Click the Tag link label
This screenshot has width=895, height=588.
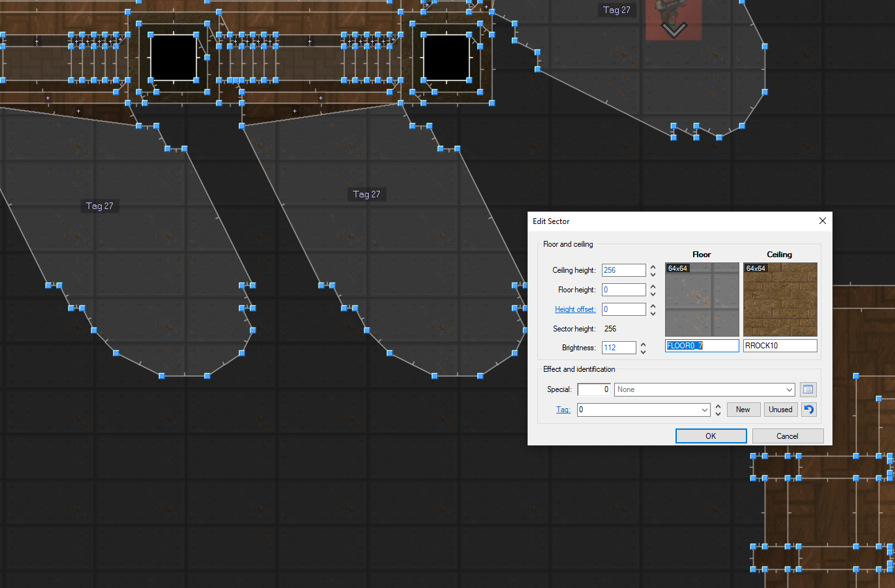click(x=563, y=410)
